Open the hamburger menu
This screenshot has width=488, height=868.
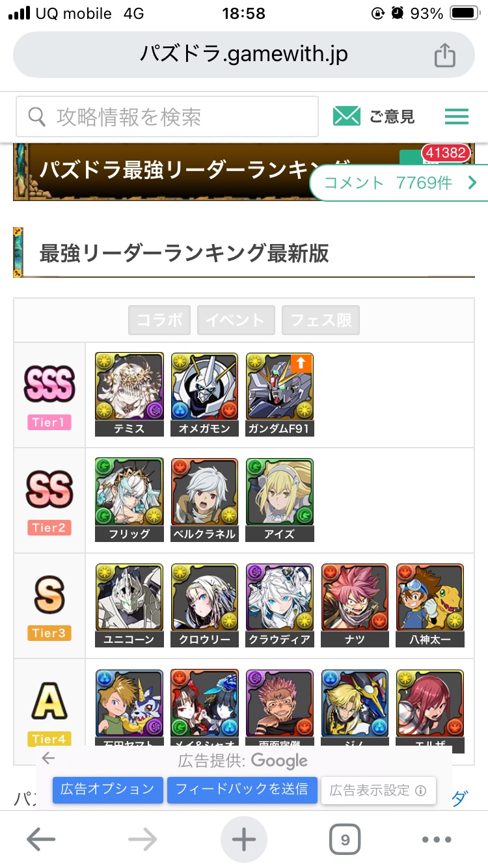point(456,116)
